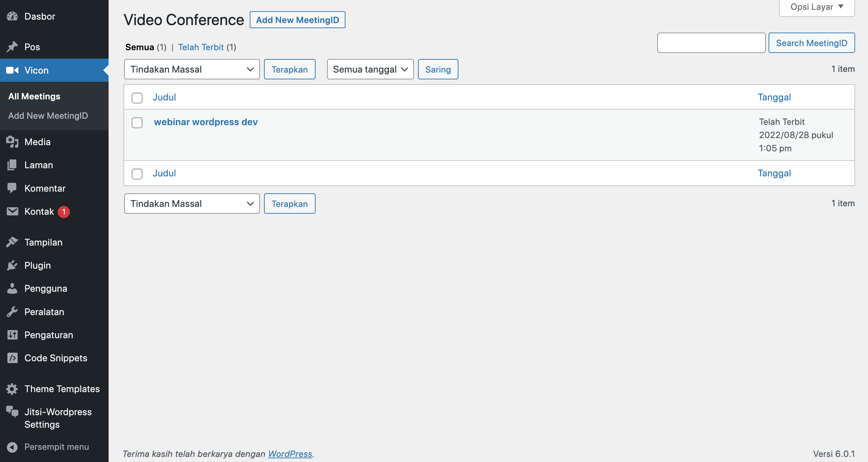Click the Plugin plug icon
This screenshot has height=462, width=868.
12,265
